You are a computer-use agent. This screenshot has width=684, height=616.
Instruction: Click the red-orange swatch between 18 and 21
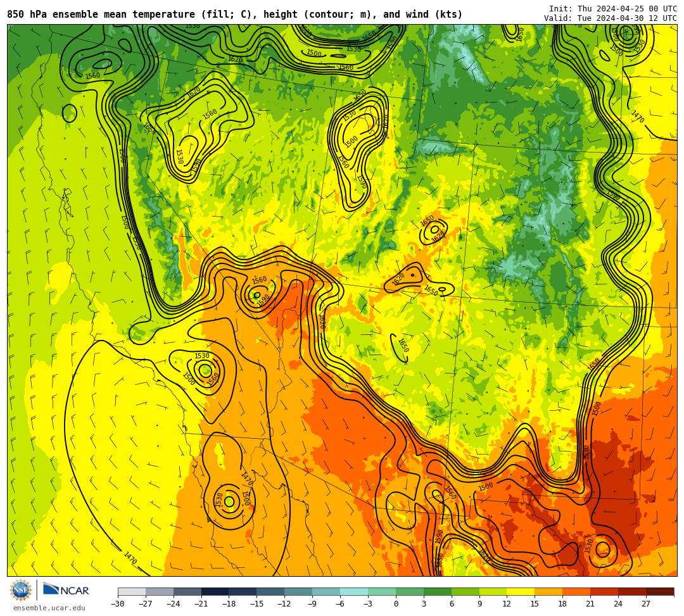pos(577,591)
